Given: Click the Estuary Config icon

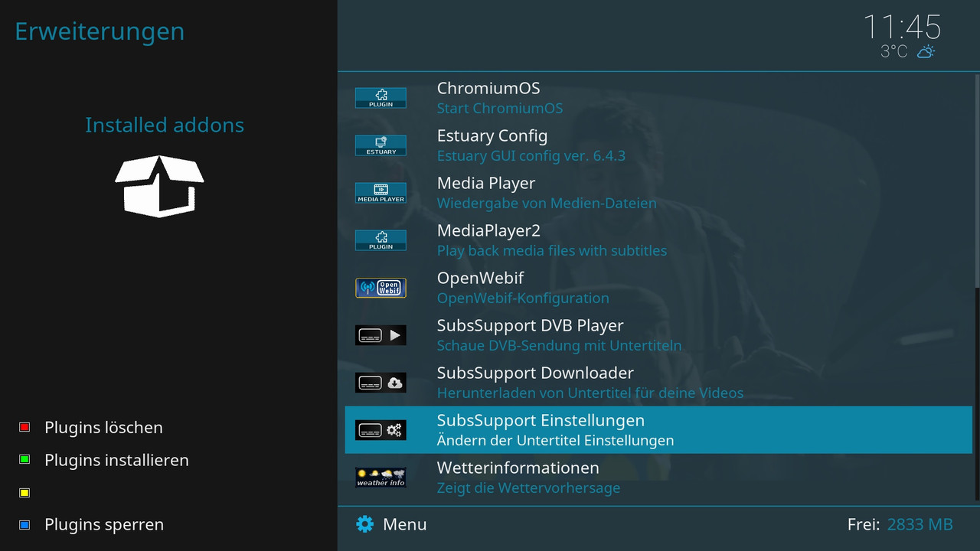Looking at the screenshot, I should tap(381, 145).
